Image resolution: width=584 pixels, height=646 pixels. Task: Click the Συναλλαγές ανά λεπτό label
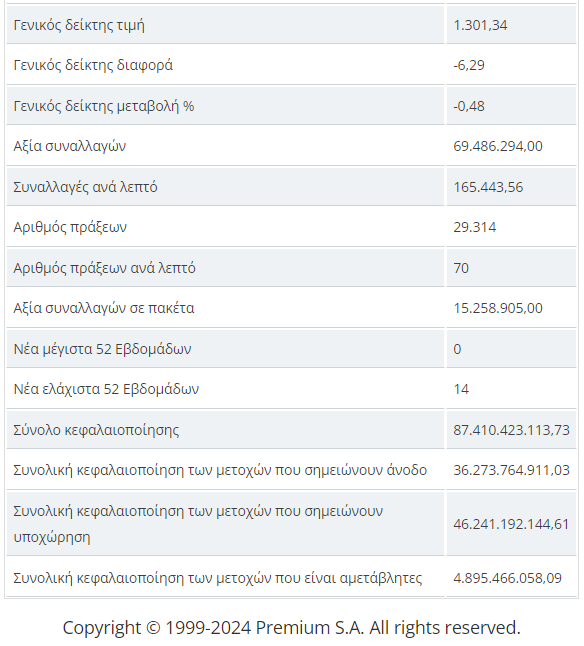point(85,187)
